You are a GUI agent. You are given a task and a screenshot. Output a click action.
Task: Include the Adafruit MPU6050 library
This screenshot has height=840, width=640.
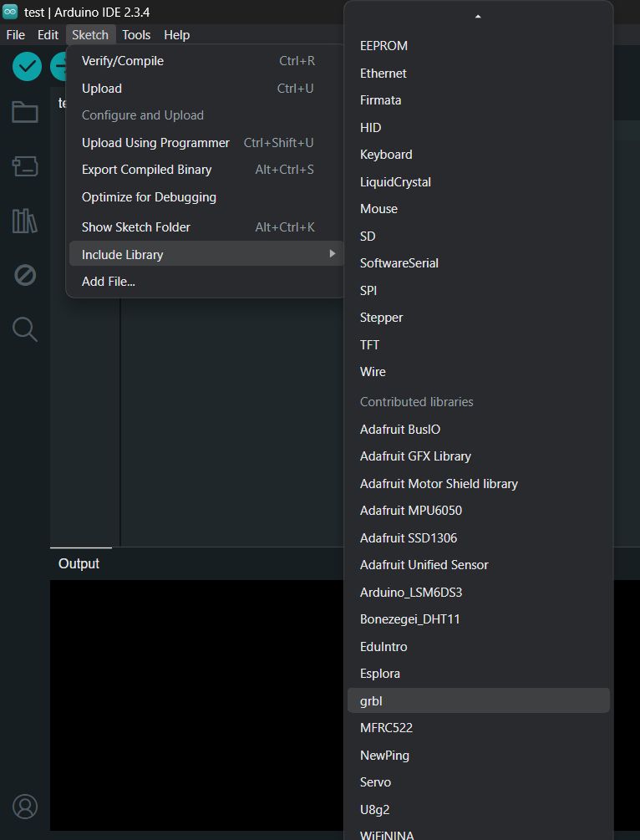point(478,511)
